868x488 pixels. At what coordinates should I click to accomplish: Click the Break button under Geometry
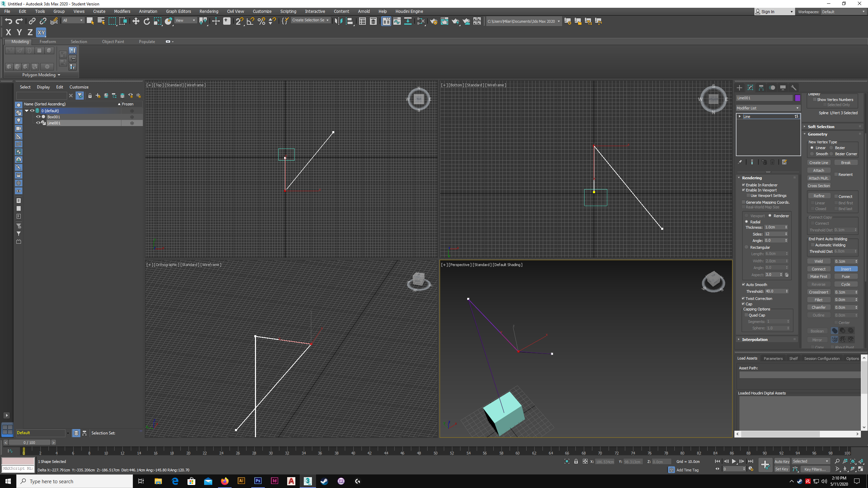click(846, 162)
